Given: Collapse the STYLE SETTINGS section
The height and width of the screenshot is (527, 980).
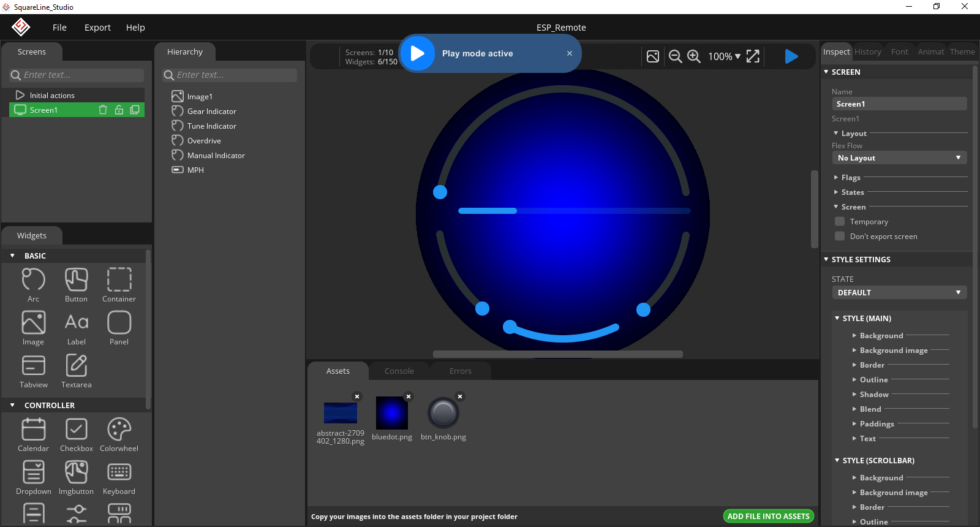Looking at the screenshot, I should point(826,259).
